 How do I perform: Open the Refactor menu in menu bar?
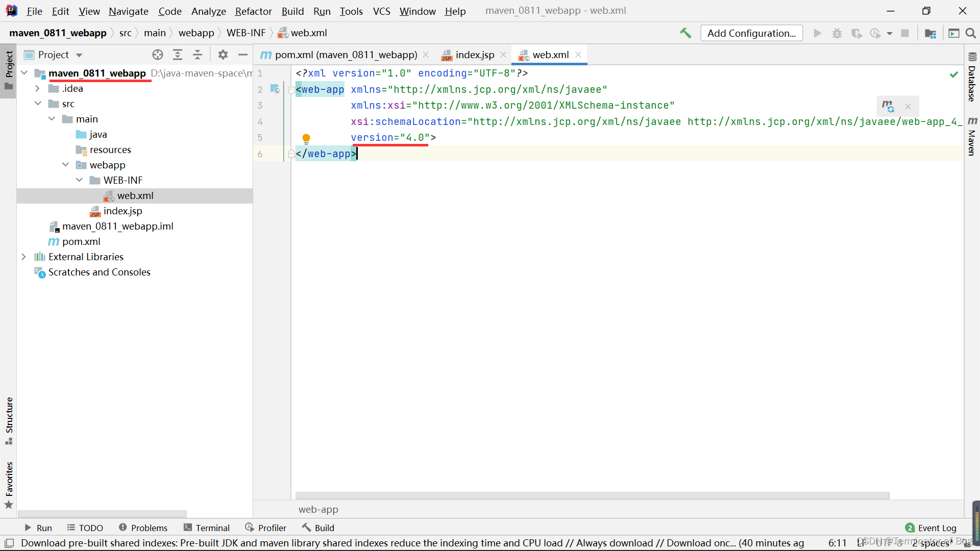[x=253, y=10]
